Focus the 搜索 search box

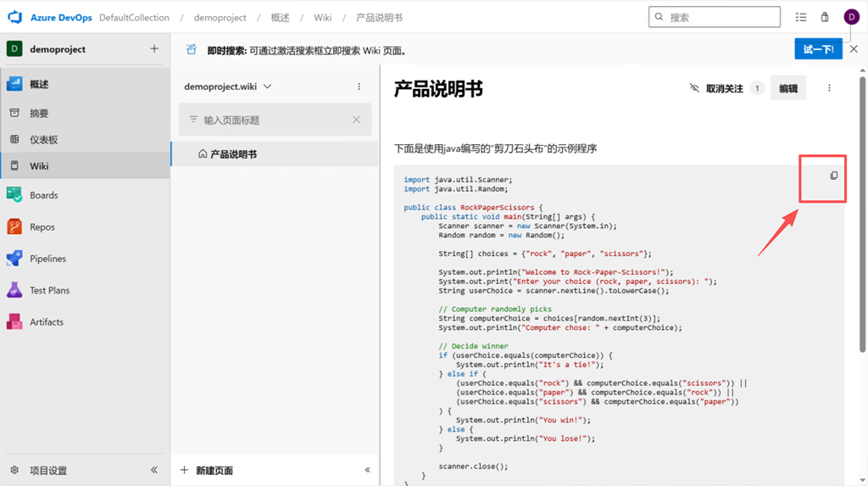[x=714, y=17]
